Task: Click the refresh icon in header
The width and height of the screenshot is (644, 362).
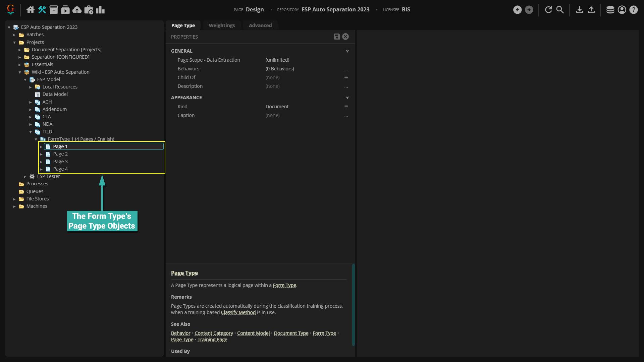Action: click(548, 10)
